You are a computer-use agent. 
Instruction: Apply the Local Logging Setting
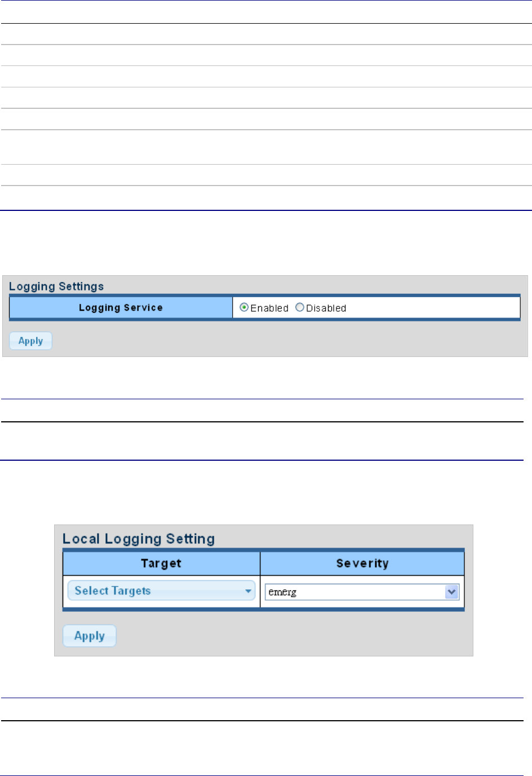pos(90,636)
